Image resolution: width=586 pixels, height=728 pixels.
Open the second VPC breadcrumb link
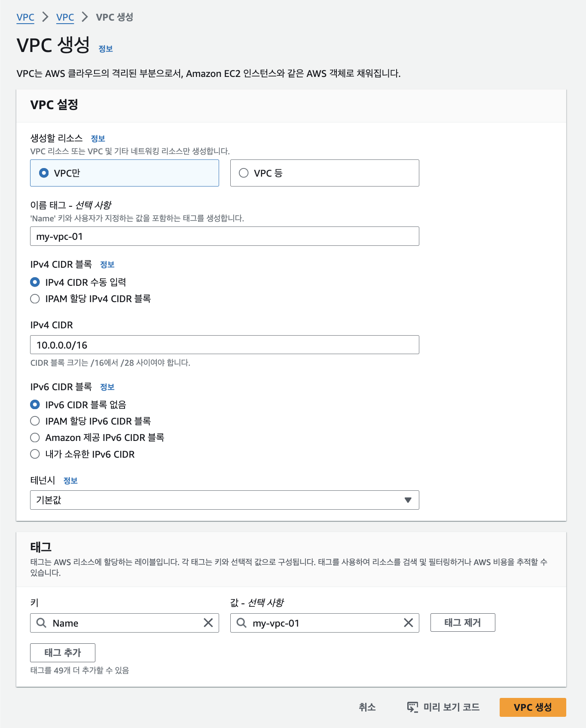pos(65,17)
